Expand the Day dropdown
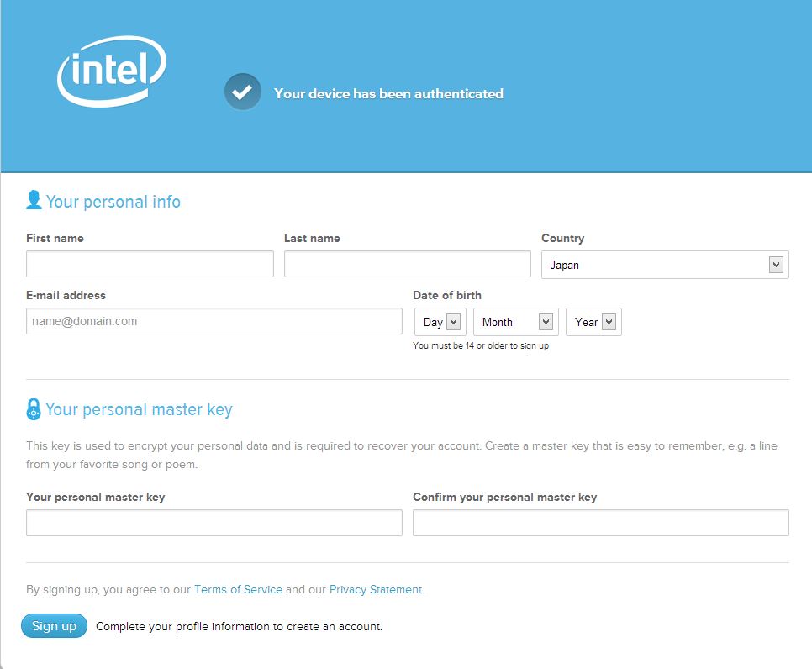 [x=440, y=322]
